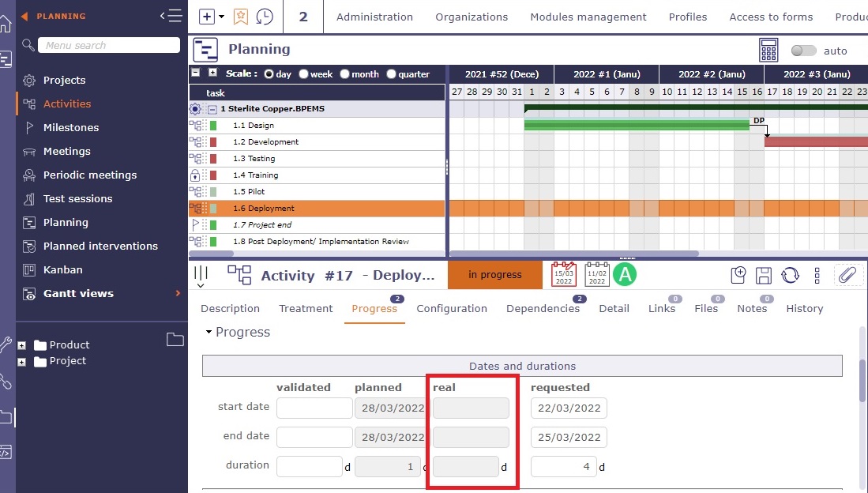Image resolution: width=868 pixels, height=493 pixels.
Task: Click the refresh activity icon
Action: click(790, 275)
